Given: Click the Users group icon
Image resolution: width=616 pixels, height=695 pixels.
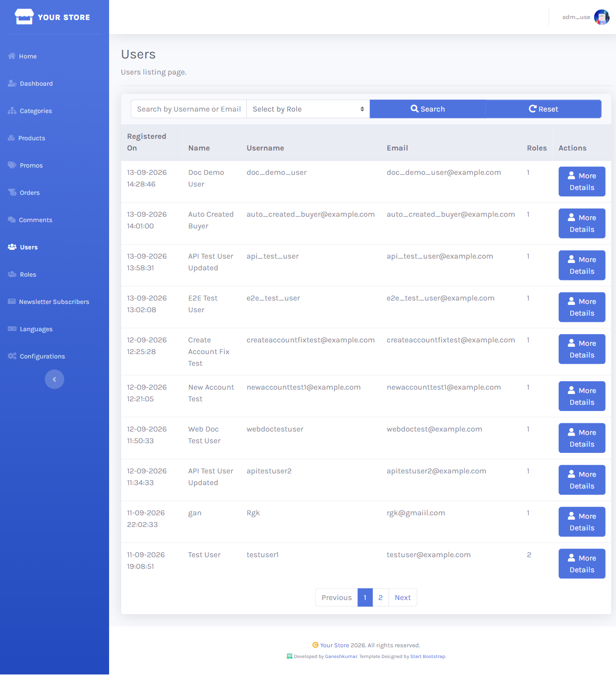Looking at the screenshot, I should click(12, 247).
